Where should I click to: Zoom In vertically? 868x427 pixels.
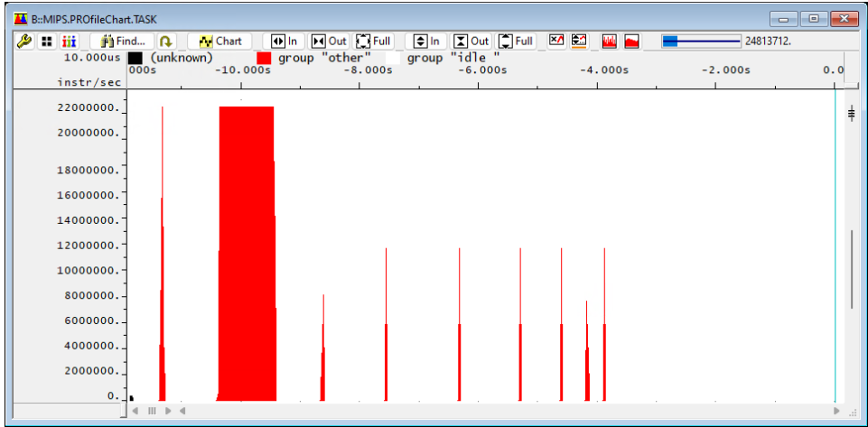coord(426,42)
